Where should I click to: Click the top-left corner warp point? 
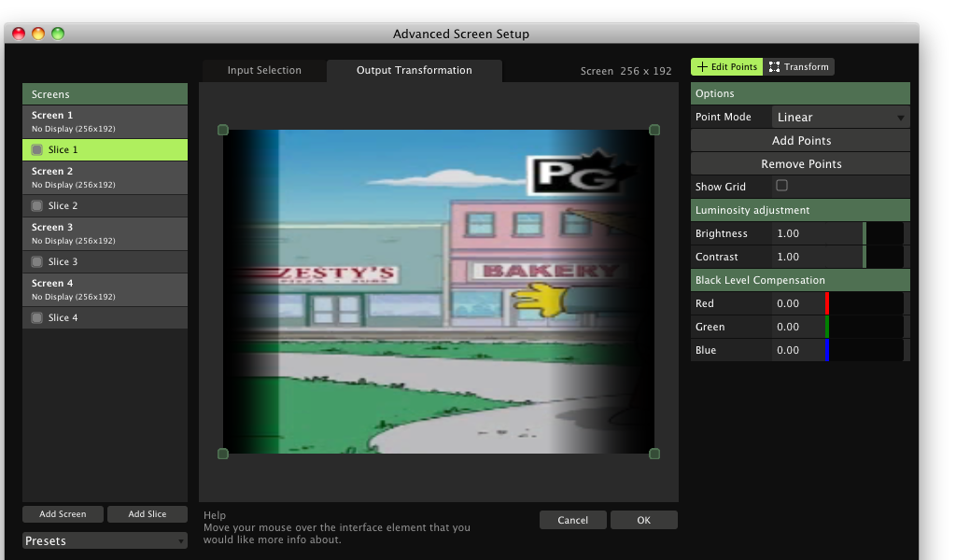(223, 130)
